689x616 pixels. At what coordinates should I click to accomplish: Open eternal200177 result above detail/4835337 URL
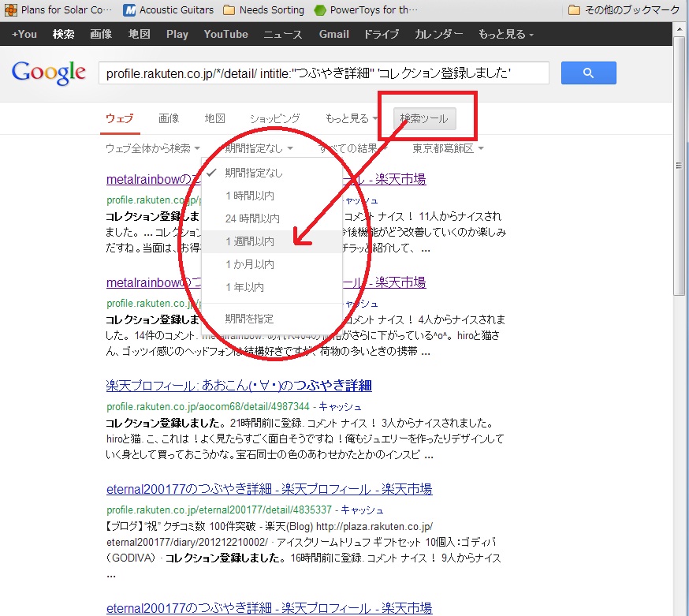point(270,489)
